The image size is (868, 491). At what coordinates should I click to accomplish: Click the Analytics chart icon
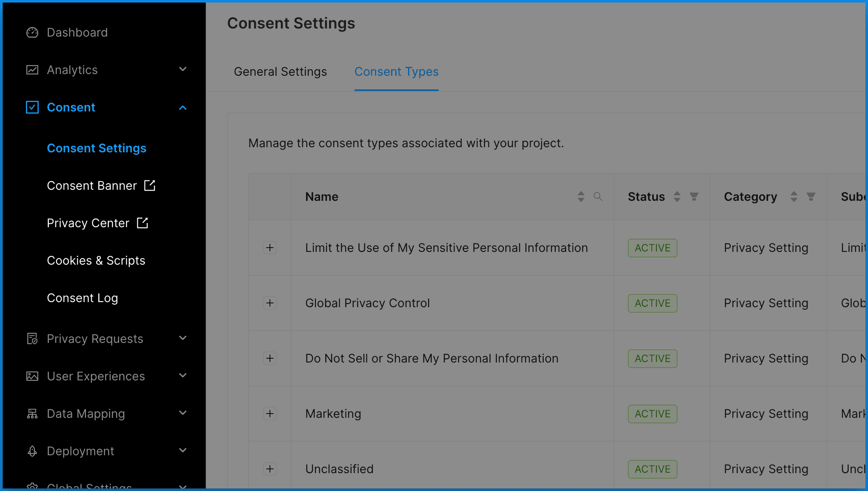[x=32, y=70]
